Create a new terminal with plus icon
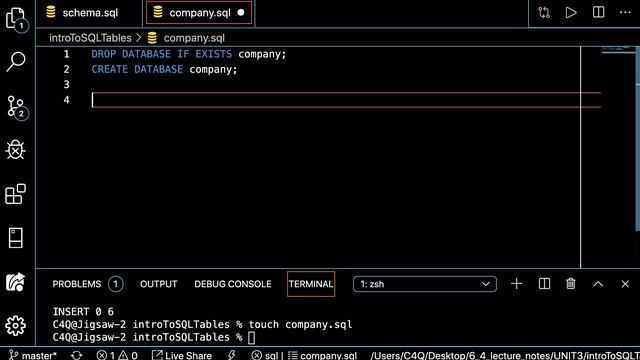640x360 pixels. coord(516,284)
